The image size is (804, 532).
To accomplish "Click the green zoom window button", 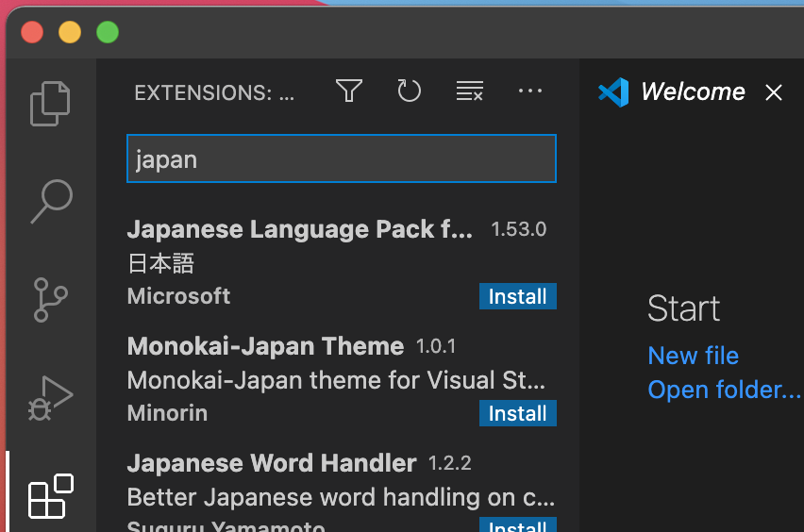I will (x=108, y=32).
